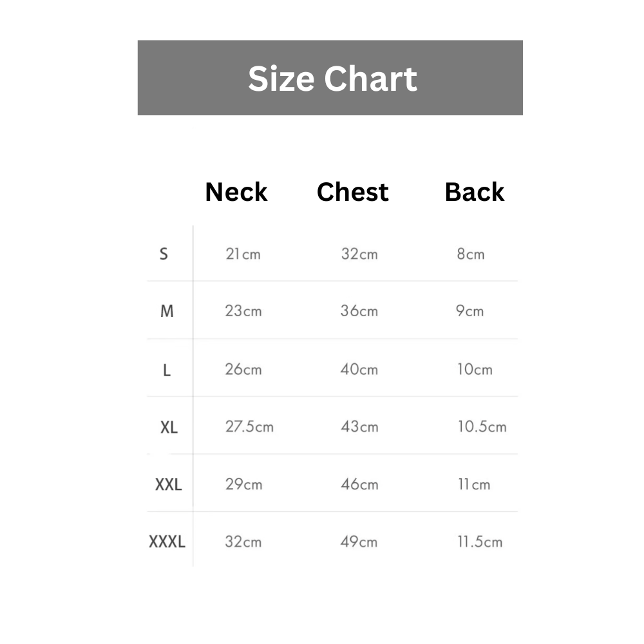Click the 46cm chest measurement
This screenshot has height=644, width=644.
359,484
